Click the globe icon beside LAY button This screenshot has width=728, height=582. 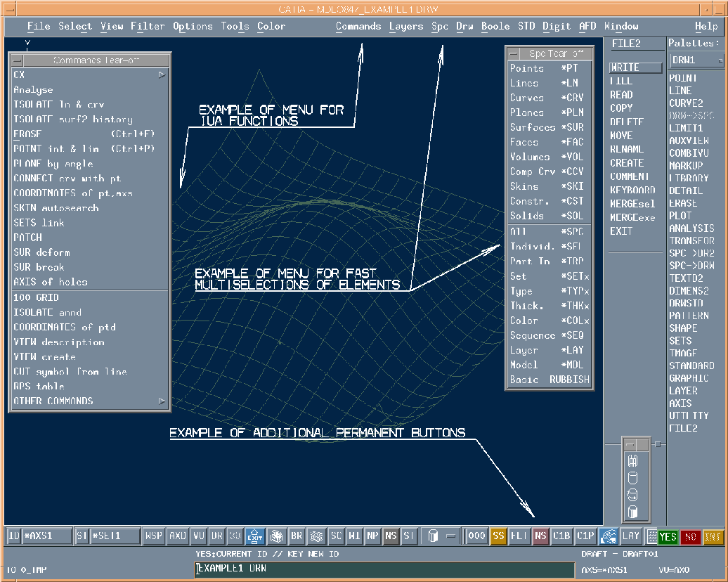coord(608,536)
